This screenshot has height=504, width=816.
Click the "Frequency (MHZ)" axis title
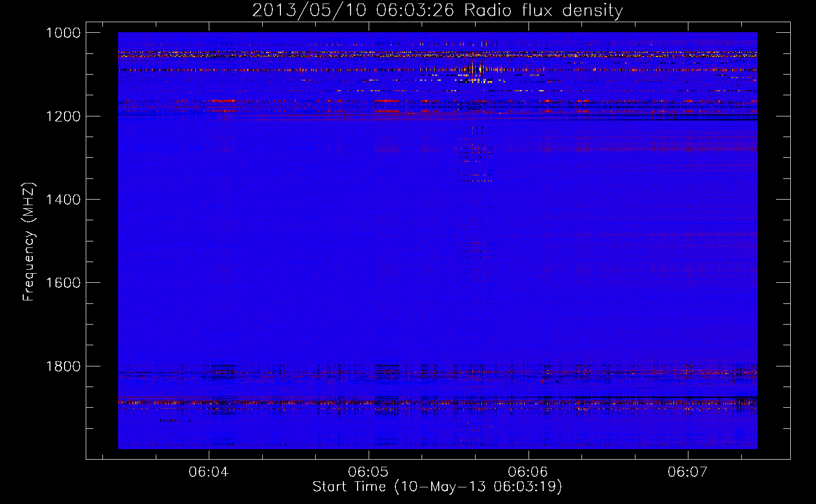(x=29, y=242)
